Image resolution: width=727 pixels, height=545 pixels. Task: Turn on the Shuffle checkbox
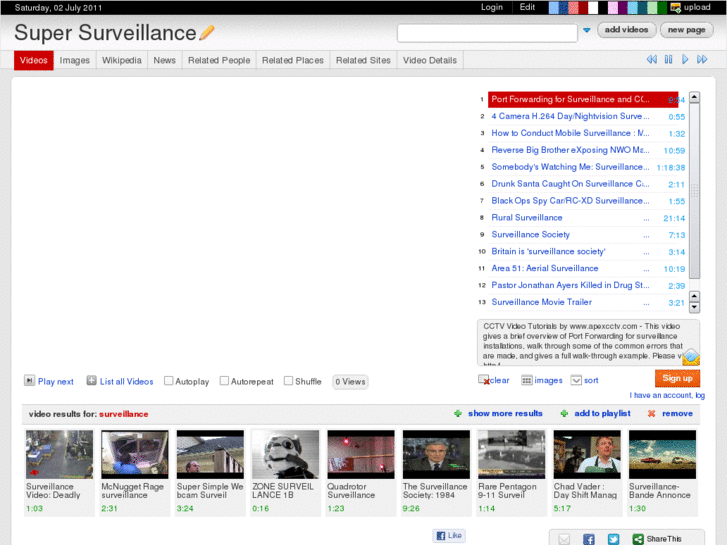288,381
